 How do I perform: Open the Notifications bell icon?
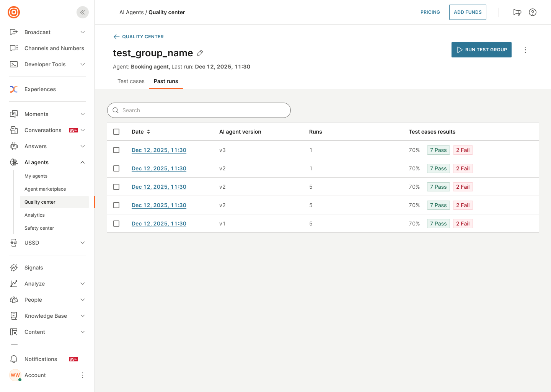click(14, 359)
